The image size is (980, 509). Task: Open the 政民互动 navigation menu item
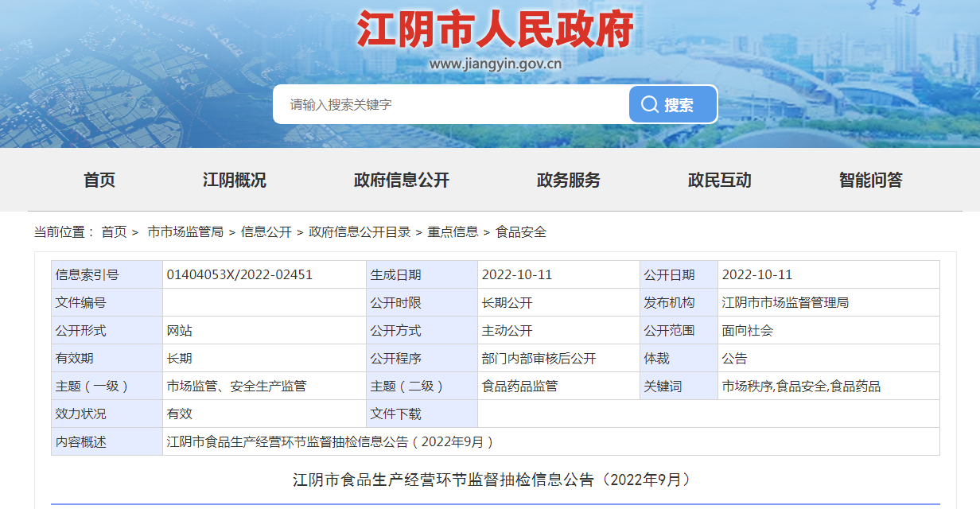click(720, 181)
